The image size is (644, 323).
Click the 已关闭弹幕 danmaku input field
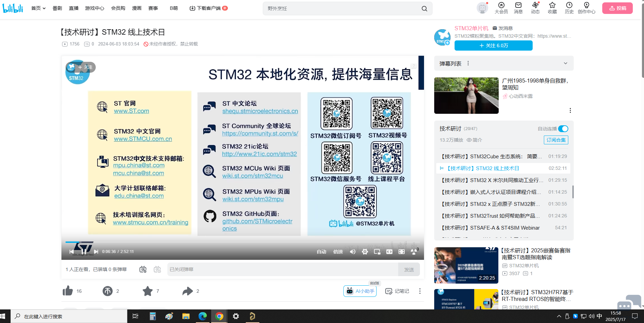click(x=282, y=269)
